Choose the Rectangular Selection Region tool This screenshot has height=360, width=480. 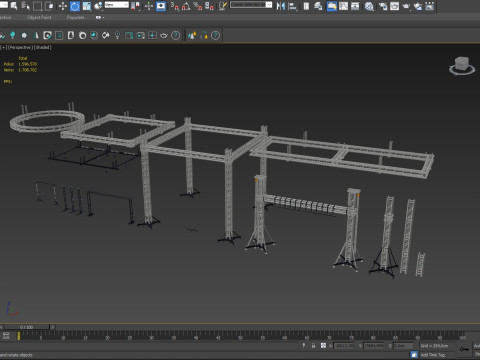(x=37, y=6)
